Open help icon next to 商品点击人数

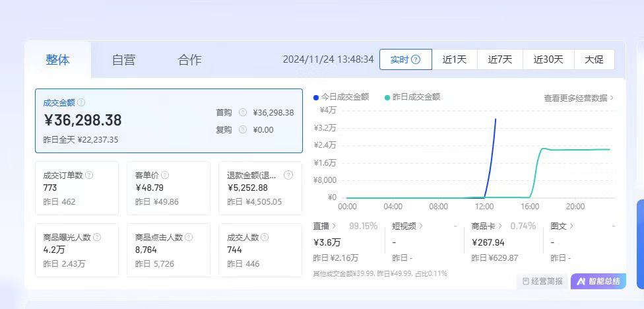pyautogui.click(x=189, y=237)
